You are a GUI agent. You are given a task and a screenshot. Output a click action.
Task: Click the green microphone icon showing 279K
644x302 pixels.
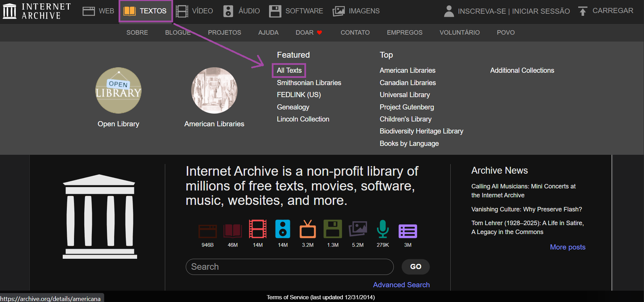(x=383, y=229)
